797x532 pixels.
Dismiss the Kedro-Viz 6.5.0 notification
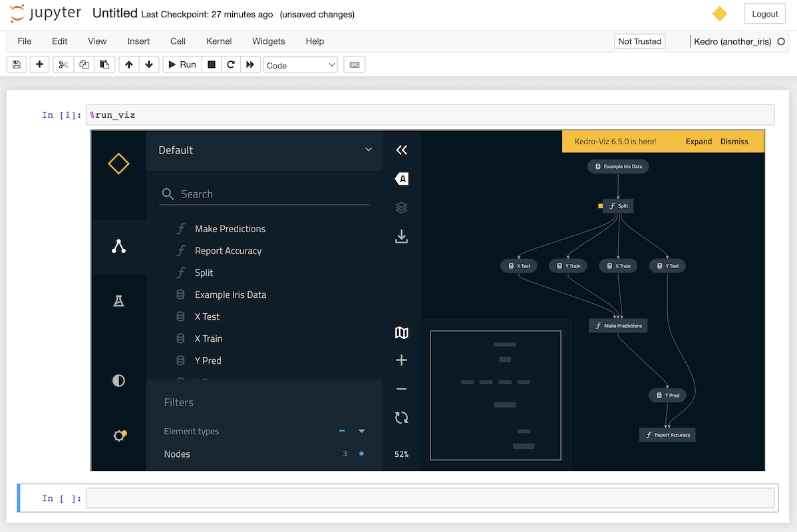point(734,141)
